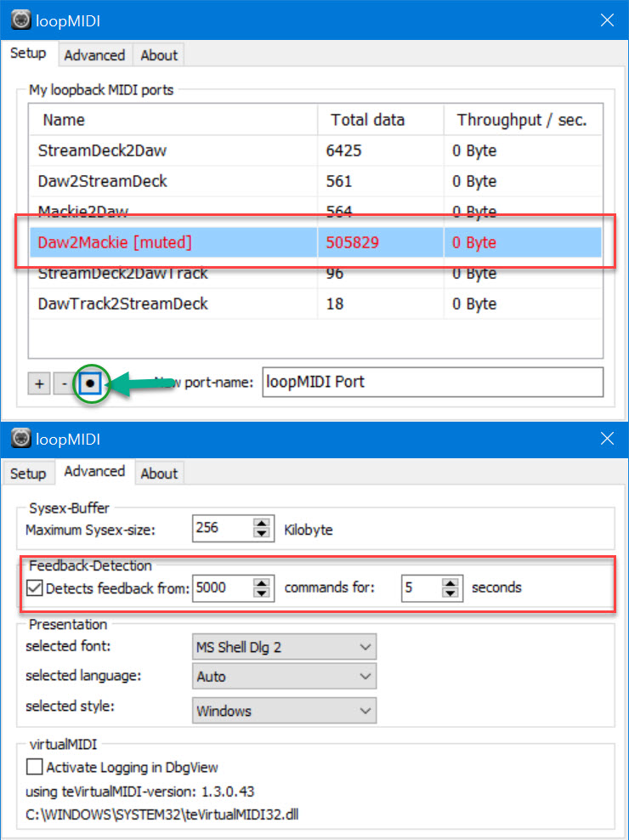Expand the selected style dropdown

[285, 710]
